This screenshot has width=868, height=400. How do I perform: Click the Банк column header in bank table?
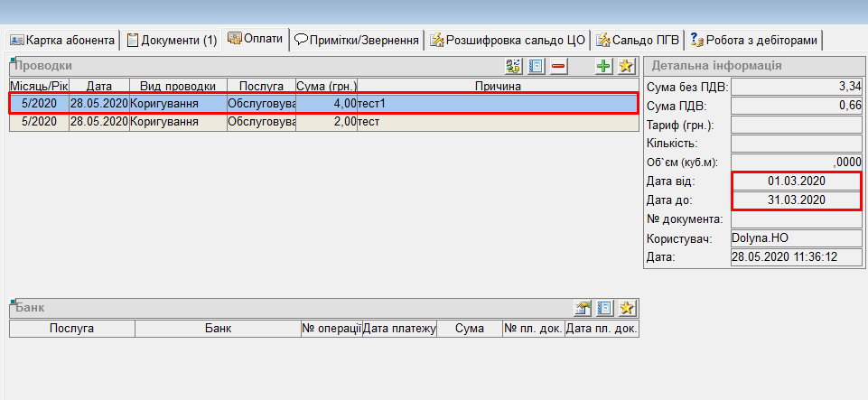[x=218, y=330]
